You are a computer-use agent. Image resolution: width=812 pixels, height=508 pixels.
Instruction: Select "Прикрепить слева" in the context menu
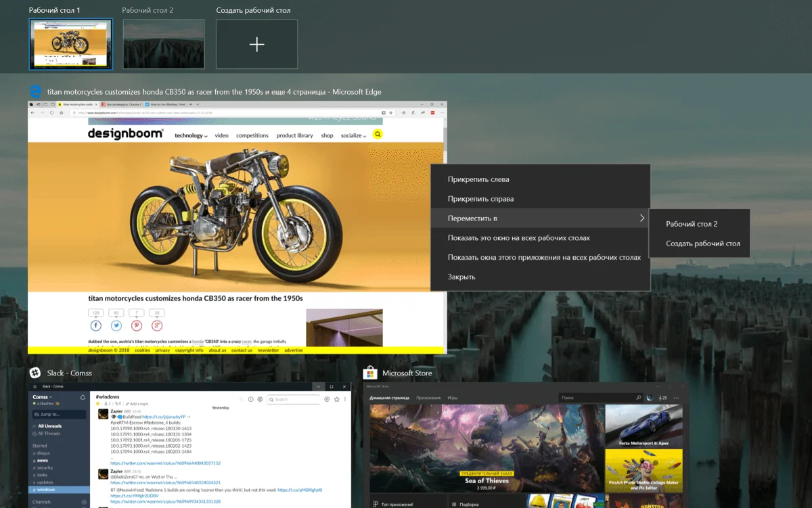pyautogui.click(x=478, y=179)
